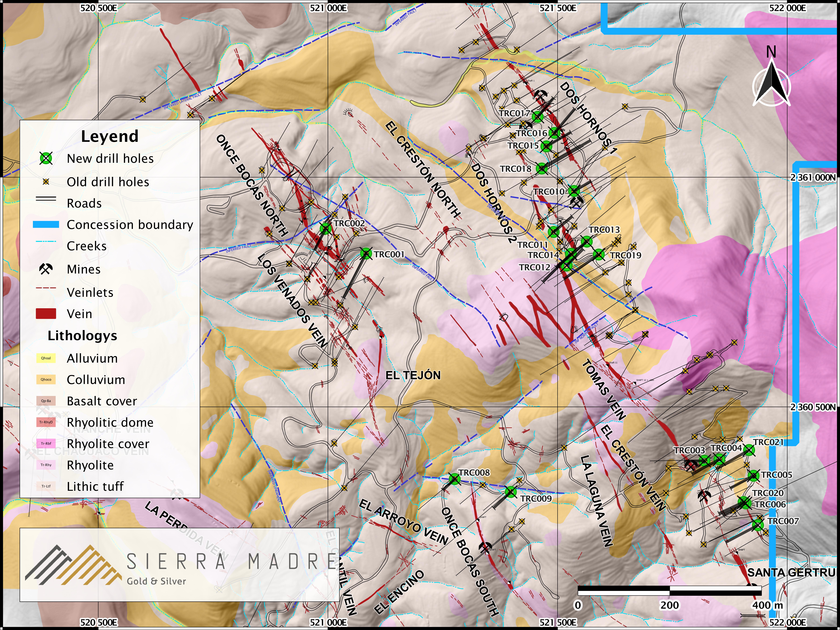Click the Colluvium orange swatch
Viewport: 840px width, 630px height.
tap(46, 379)
